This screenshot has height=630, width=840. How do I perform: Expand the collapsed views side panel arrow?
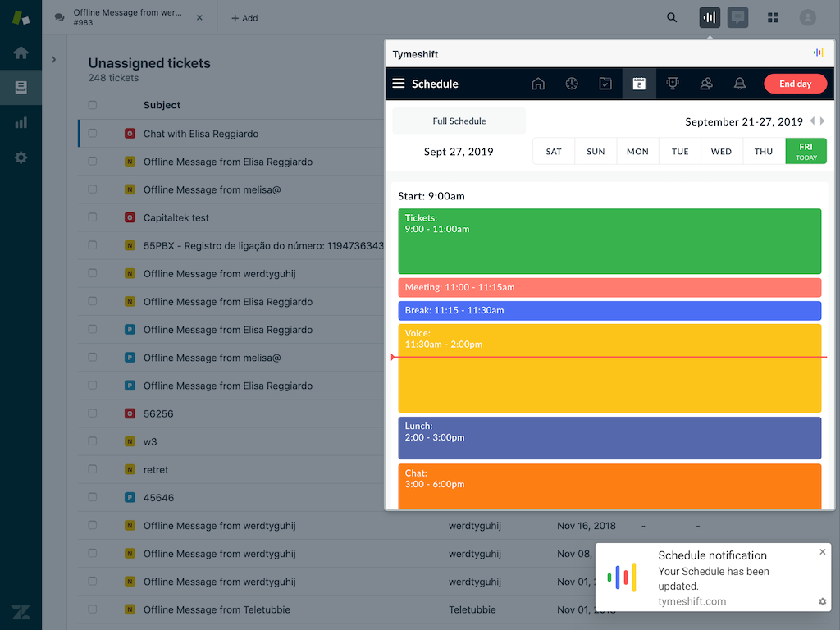click(x=53, y=59)
